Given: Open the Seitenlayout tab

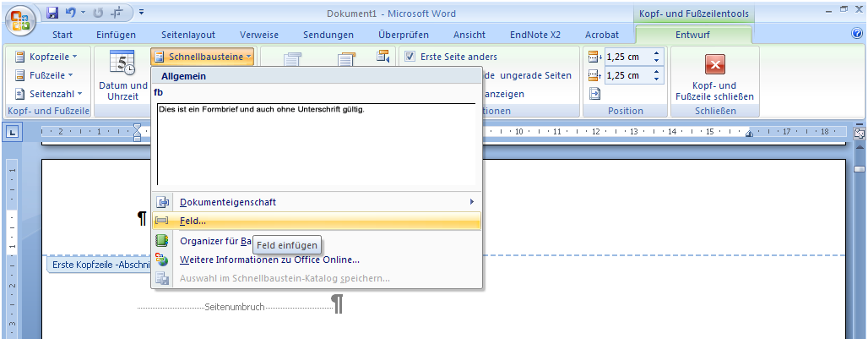Looking at the screenshot, I should [188, 35].
